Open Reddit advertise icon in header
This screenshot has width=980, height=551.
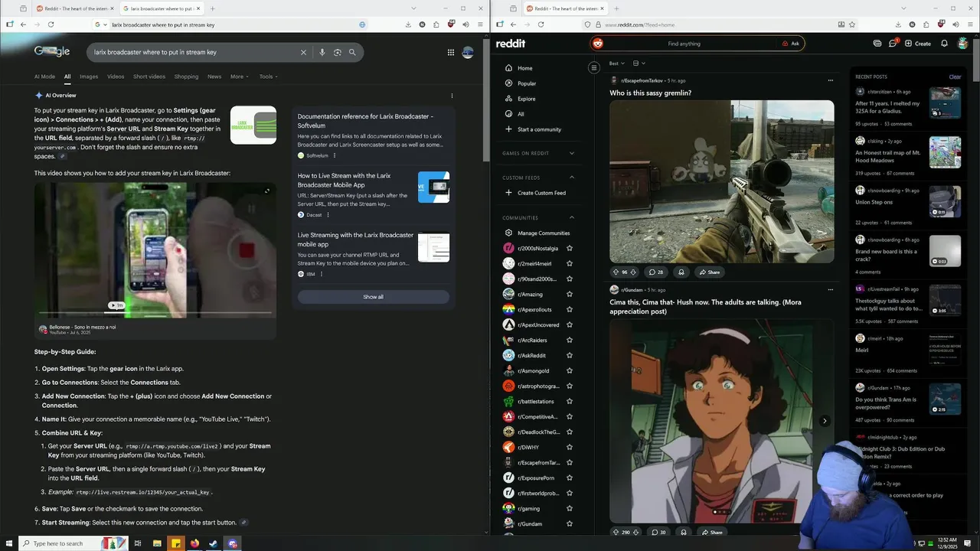[877, 44]
